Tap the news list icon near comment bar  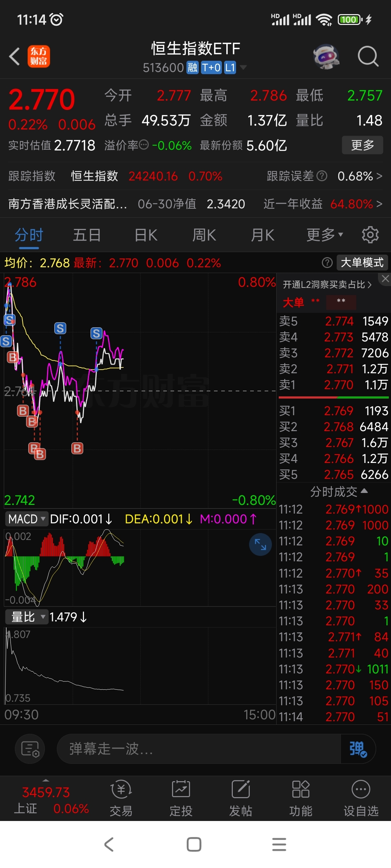click(30, 749)
